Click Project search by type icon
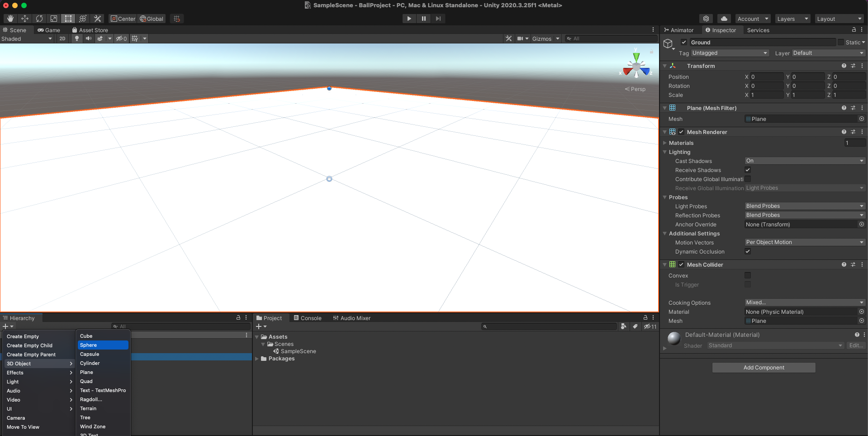This screenshot has width=868, height=436. click(x=624, y=326)
